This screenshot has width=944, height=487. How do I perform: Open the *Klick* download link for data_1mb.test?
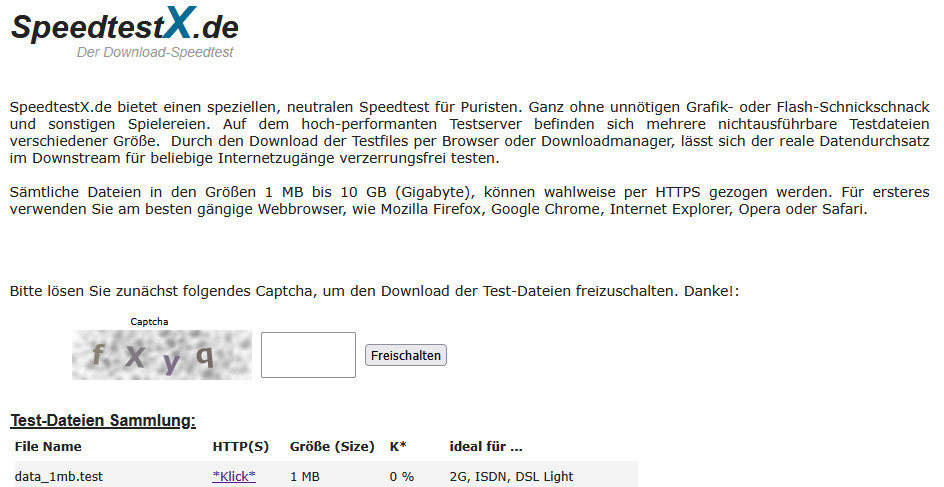[x=234, y=476]
